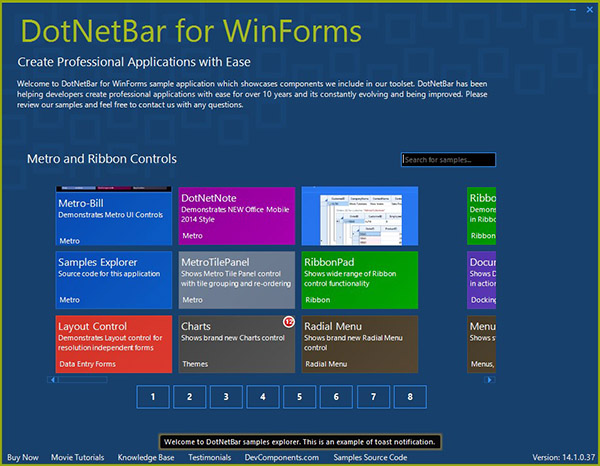This screenshot has height=466, width=600.
Task: Open the Layout Control tile
Action: 114,344
